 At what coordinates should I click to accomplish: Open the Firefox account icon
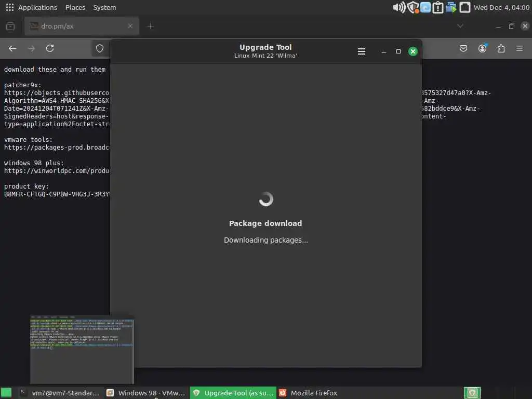coord(482,48)
